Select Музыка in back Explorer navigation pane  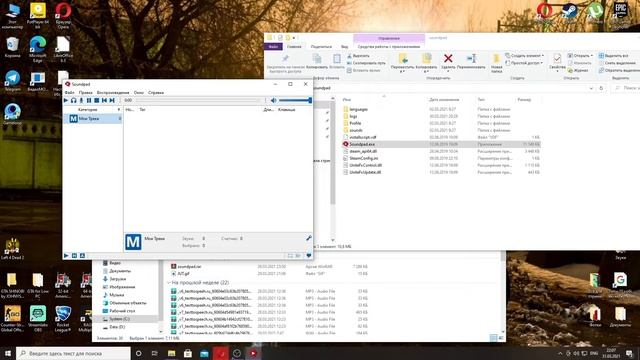coord(117,295)
